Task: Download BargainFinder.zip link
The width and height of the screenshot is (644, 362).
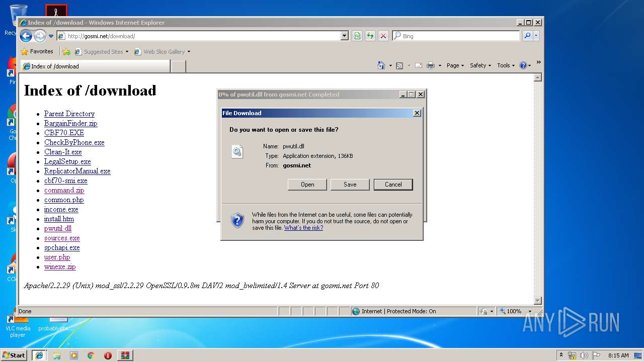Action: pos(71,123)
